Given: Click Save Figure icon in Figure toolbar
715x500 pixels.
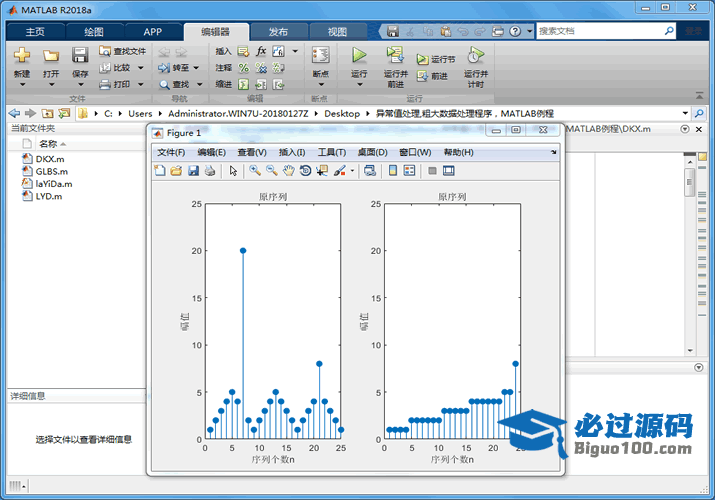Looking at the screenshot, I should point(193,170).
